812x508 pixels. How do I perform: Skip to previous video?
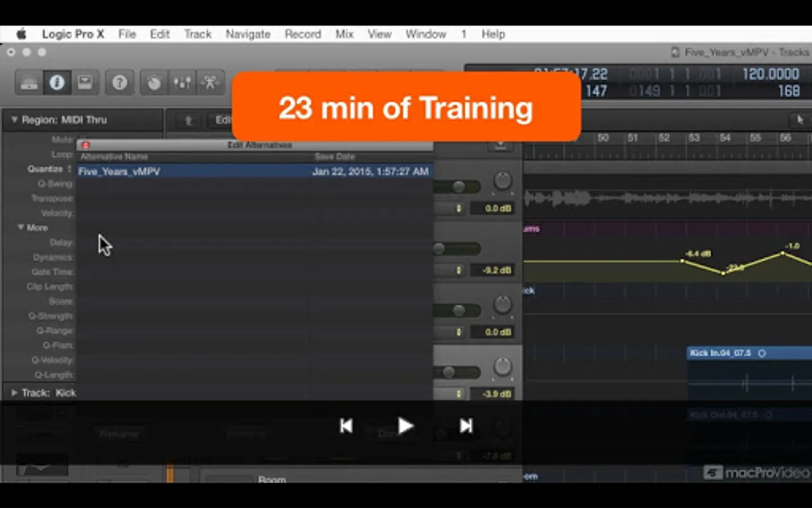click(346, 426)
